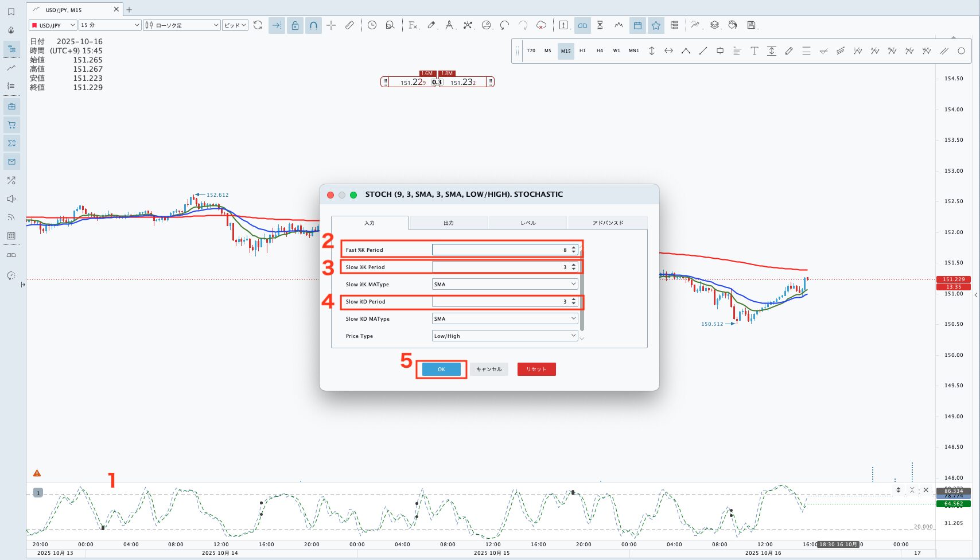
Task: Click the save floppy disk icon
Action: (x=751, y=25)
